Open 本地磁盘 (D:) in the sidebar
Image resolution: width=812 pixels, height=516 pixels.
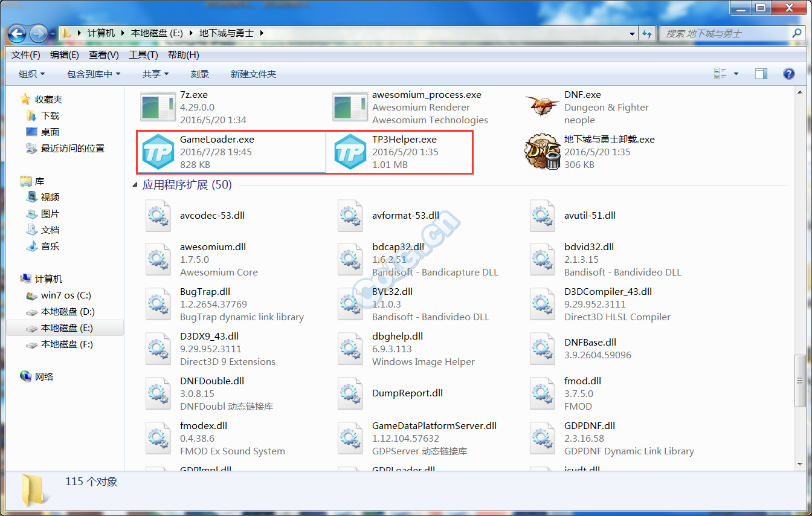[60, 312]
